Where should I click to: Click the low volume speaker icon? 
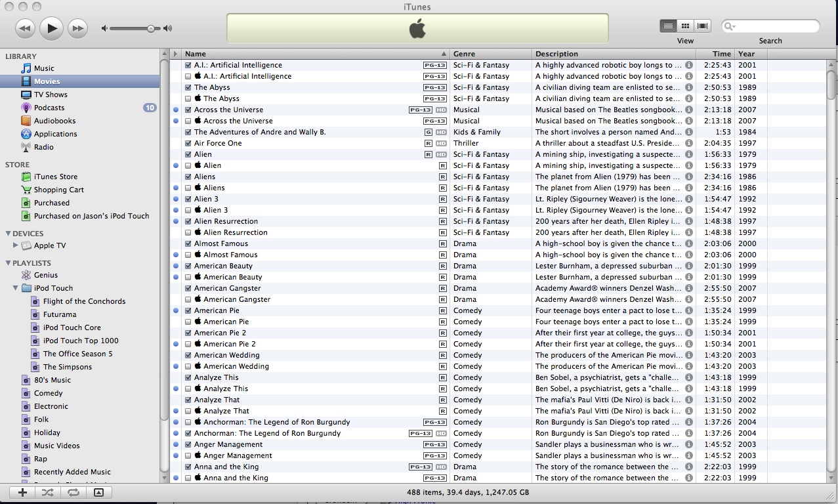click(x=104, y=28)
